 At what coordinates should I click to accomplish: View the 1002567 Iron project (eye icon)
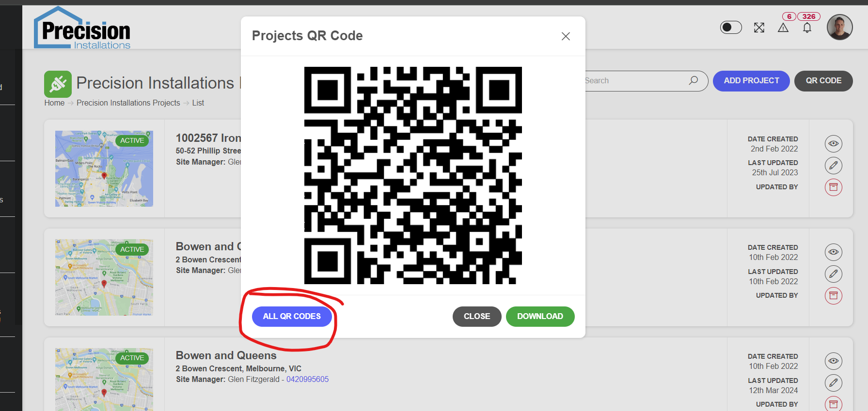834,143
